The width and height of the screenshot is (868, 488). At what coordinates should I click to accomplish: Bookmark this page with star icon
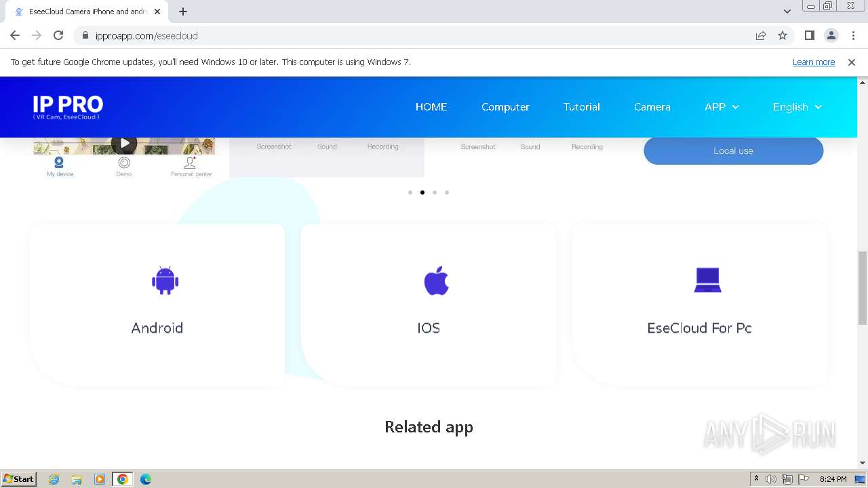783,35
